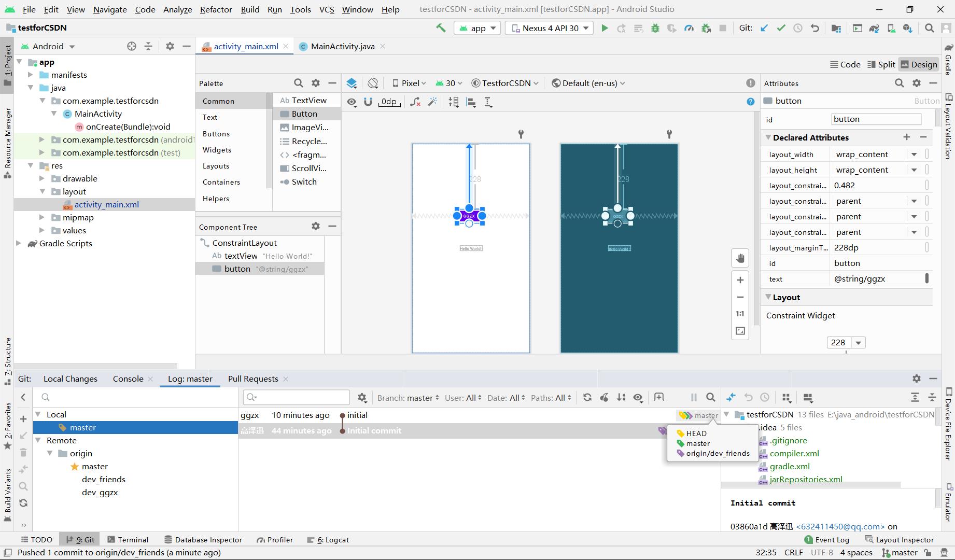Open the Refactor menu

[x=216, y=9]
